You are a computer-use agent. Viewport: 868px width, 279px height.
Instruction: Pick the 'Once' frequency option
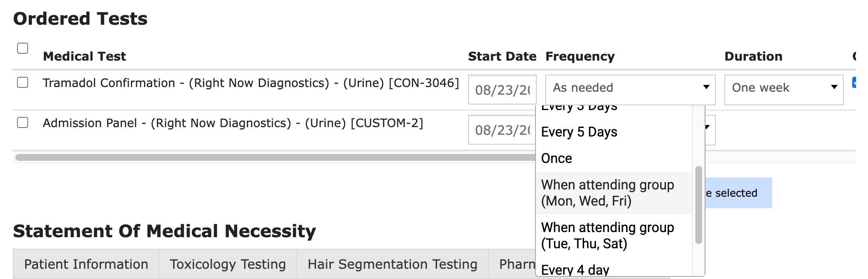[557, 159]
